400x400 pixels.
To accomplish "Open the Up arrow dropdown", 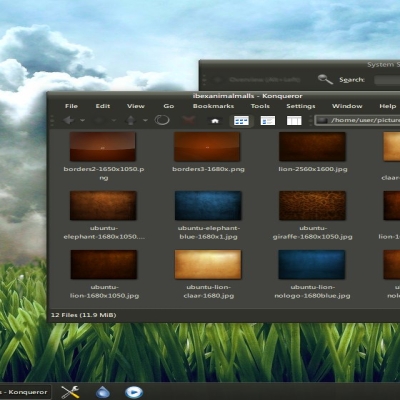I will click(145, 120).
